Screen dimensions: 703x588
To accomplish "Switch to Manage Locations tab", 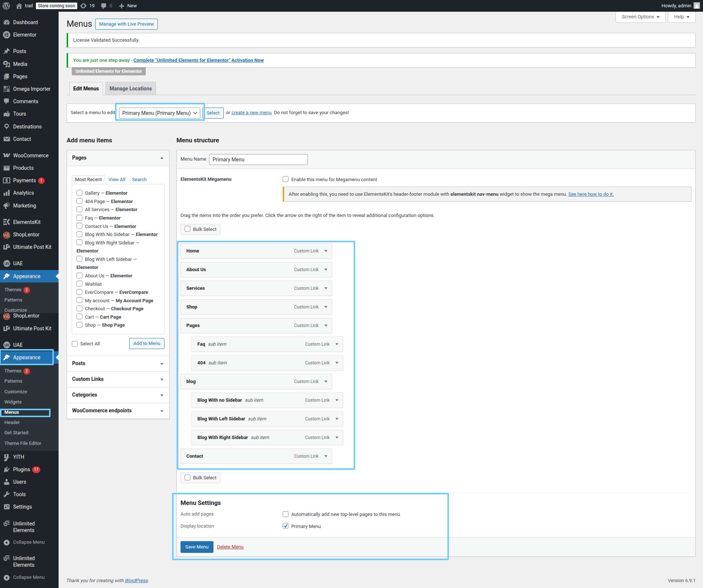I will pyautogui.click(x=130, y=89).
